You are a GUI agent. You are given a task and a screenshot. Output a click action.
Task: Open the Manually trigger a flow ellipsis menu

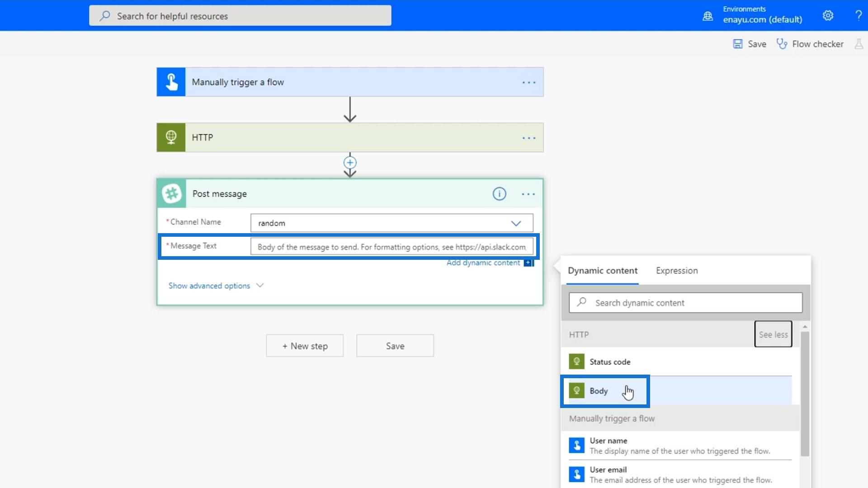coord(528,82)
